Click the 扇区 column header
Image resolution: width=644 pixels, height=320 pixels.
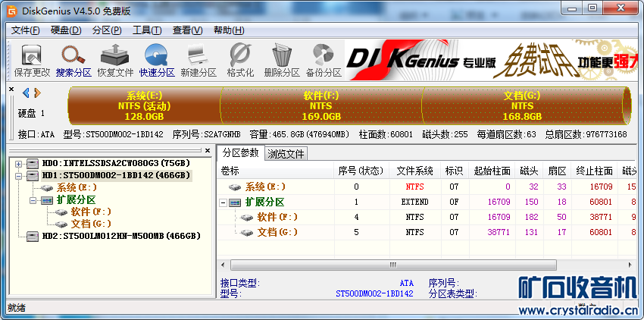[557, 171]
